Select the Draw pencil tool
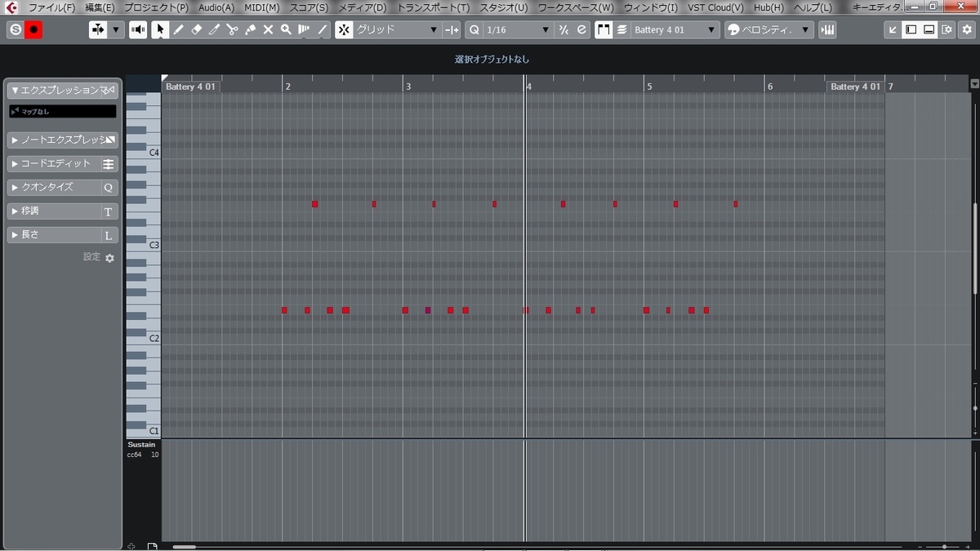Viewport: 980px width, 551px height. pyautogui.click(x=178, y=29)
